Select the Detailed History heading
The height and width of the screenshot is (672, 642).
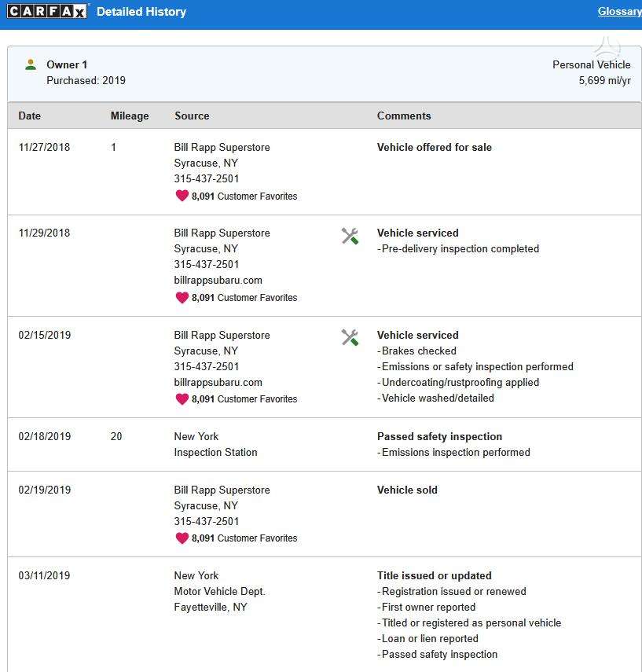(x=141, y=12)
